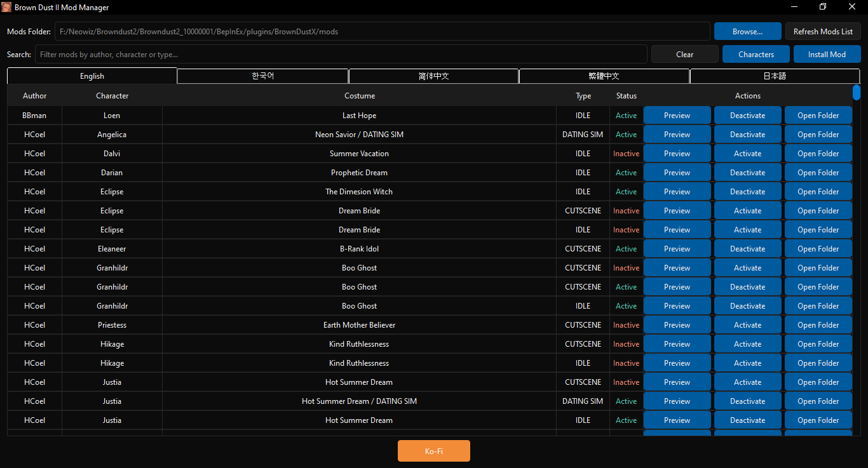Switch to the 简体中文 tab
This screenshot has height=468, width=868.
click(x=434, y=76)
